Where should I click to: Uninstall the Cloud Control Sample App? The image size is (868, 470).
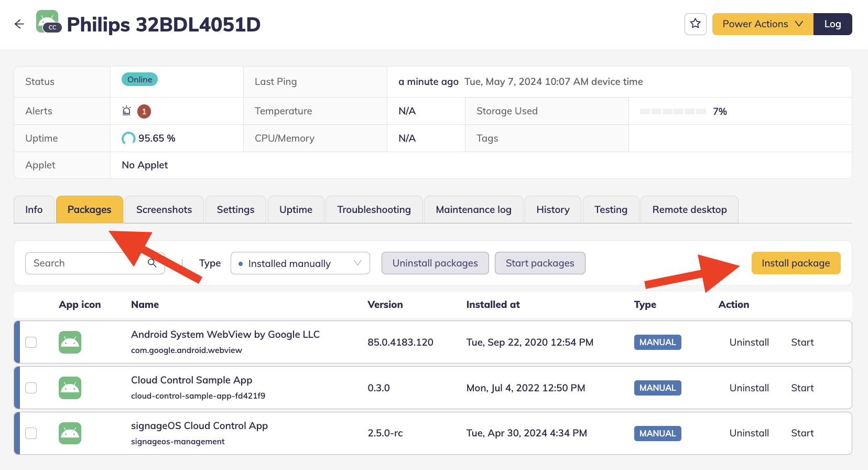point(749,388)
